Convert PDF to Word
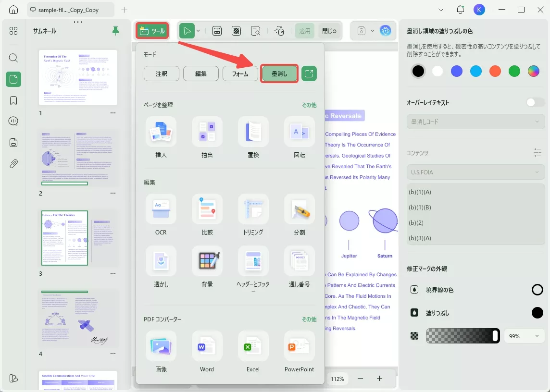550x392 pixels. point(207,352)
